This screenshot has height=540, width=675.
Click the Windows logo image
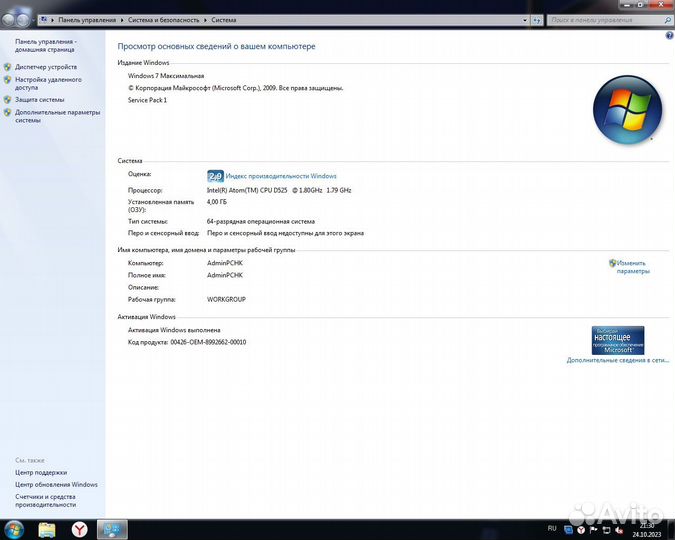[x=627, y=109]
